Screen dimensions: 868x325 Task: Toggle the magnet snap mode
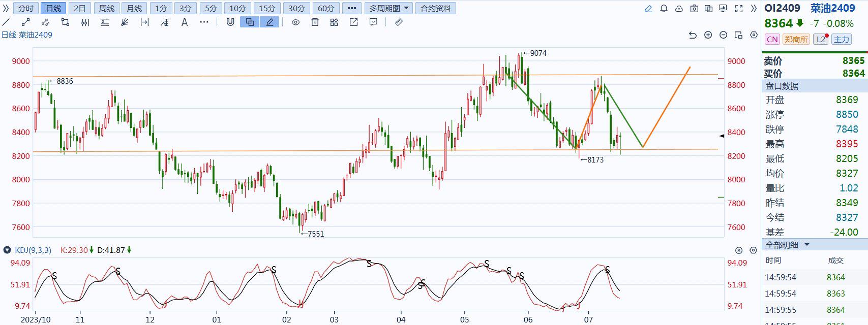[230, 22]
